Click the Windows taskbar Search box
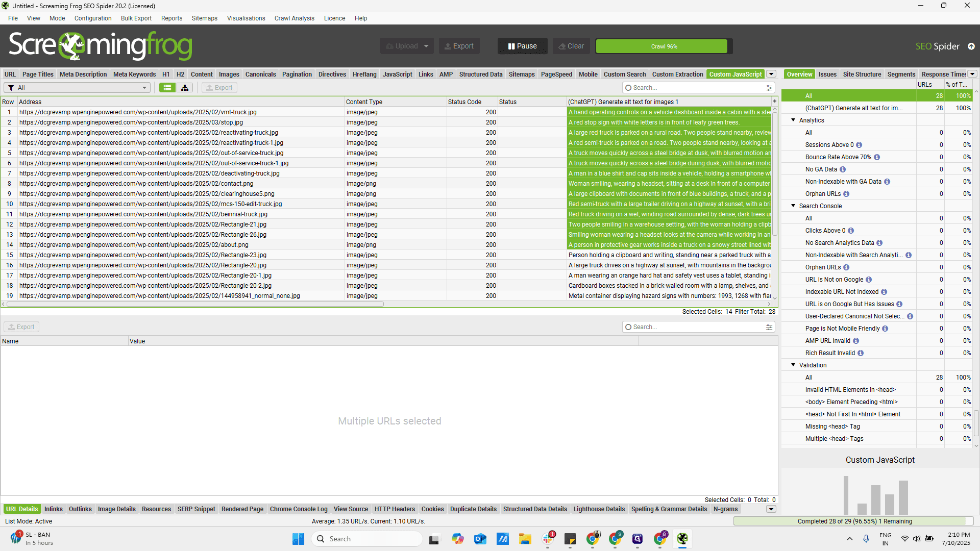Viewport: 980px width, 551px height. tap(367, 539)
